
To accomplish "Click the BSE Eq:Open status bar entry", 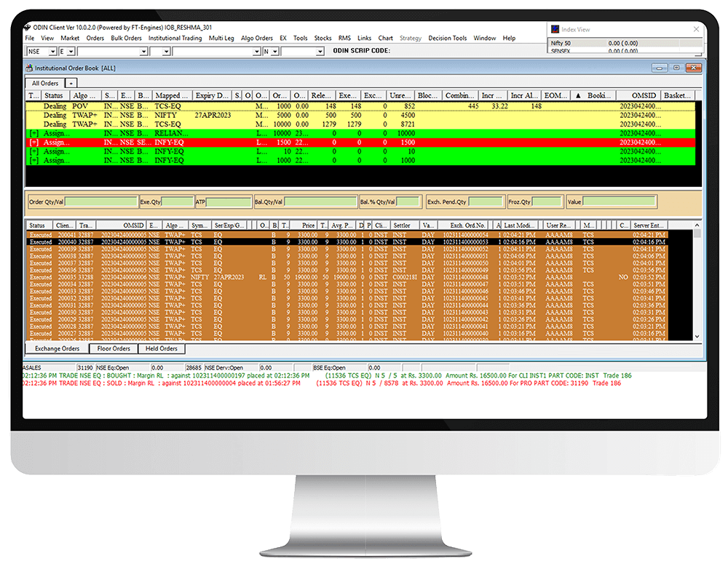I will tap(340, 367).
